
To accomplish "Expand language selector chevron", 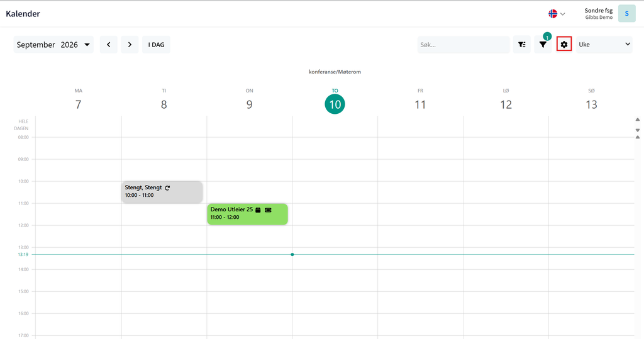I will coord(563,14).
